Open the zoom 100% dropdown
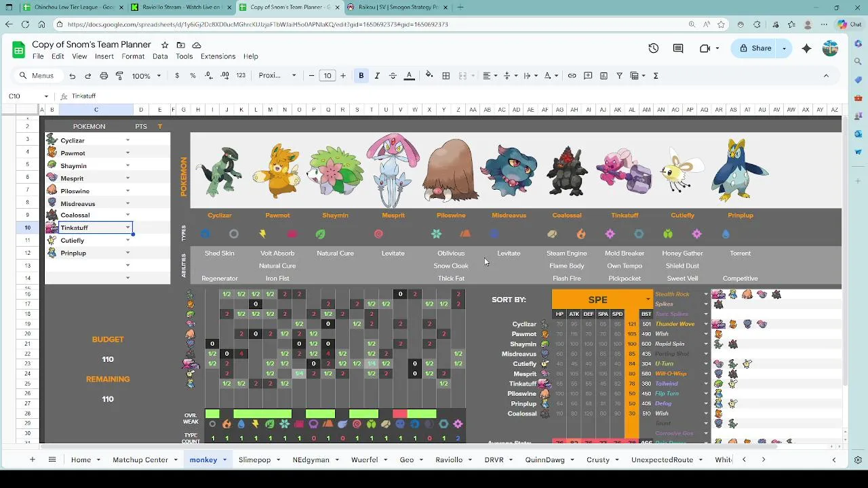This screenshot has width=868, height=488. [146, 76]
